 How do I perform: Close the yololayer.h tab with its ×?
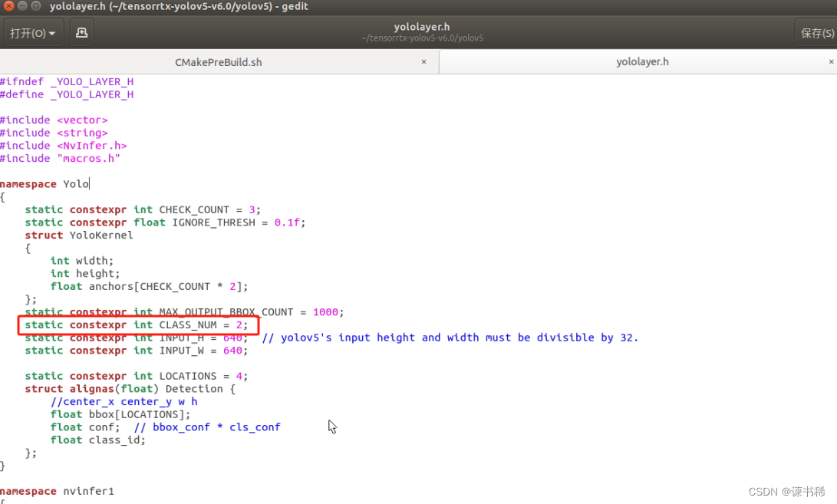tap(831, 61)
